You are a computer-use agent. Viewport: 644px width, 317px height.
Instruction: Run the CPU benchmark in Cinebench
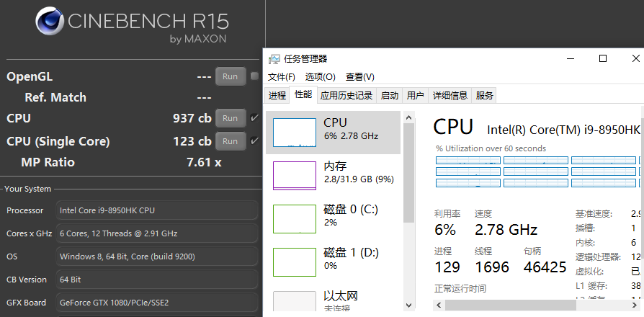coord(231,118)
